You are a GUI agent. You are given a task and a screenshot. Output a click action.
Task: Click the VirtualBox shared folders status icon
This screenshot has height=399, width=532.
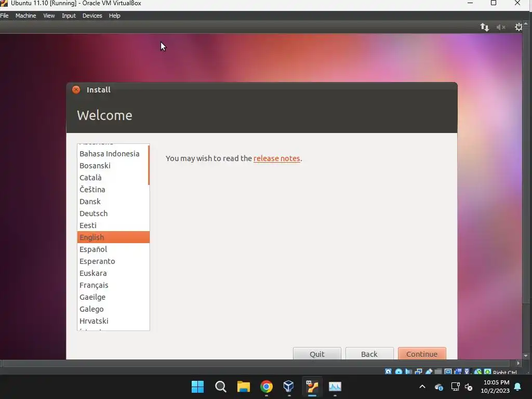pyautogui.click(x=438, y=371)
